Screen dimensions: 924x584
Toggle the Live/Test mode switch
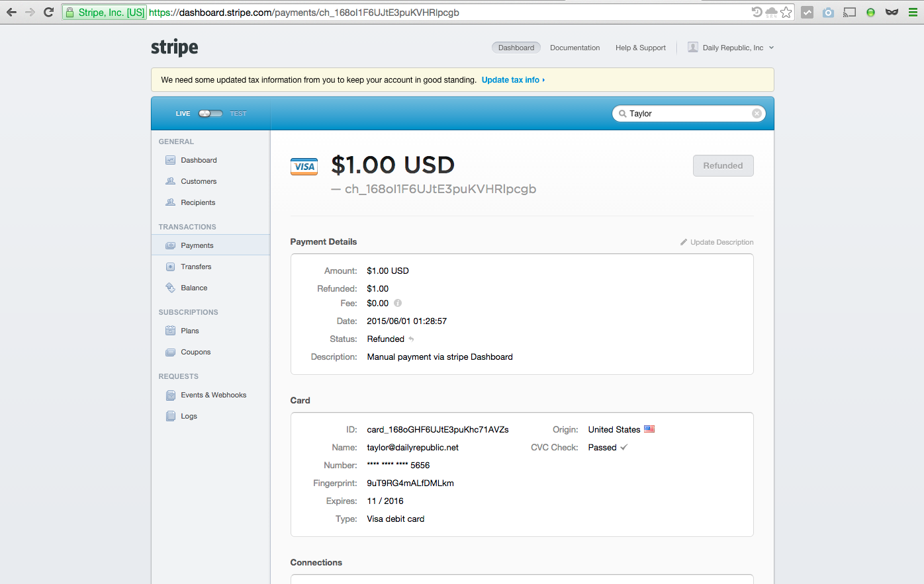(x=210, y=114)
